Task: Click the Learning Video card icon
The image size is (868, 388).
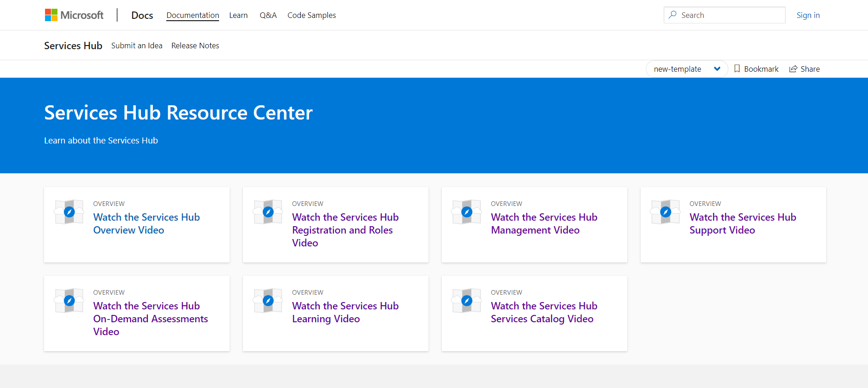Action: tap(268, 301)
